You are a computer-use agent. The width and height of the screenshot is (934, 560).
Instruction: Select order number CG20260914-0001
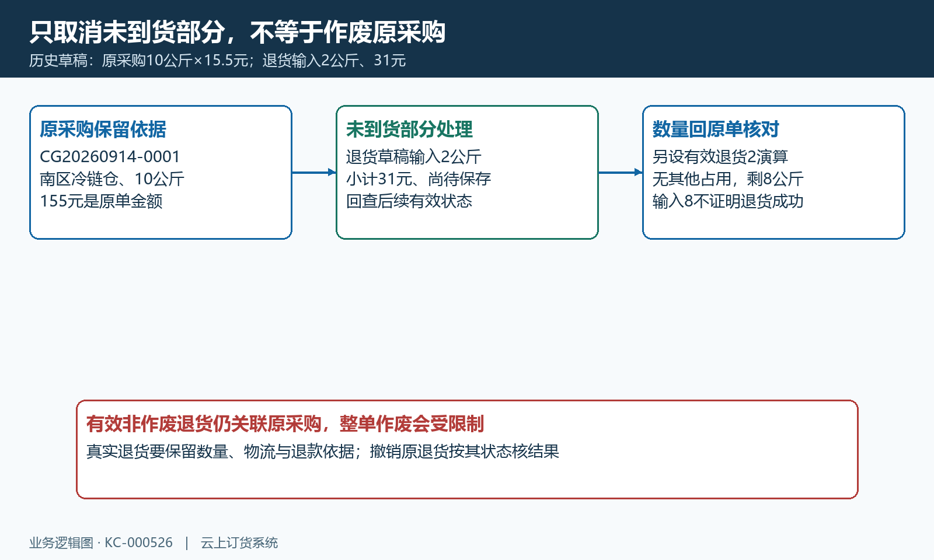110,156
